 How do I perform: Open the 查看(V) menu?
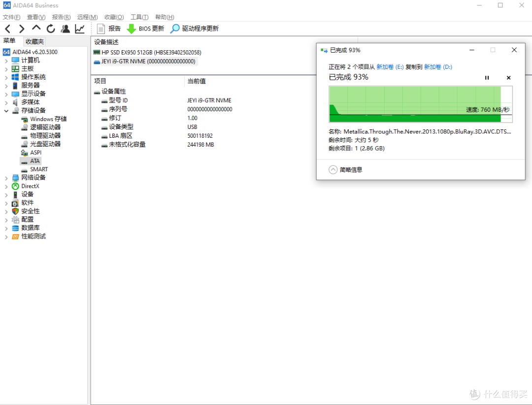pos(36,17)
